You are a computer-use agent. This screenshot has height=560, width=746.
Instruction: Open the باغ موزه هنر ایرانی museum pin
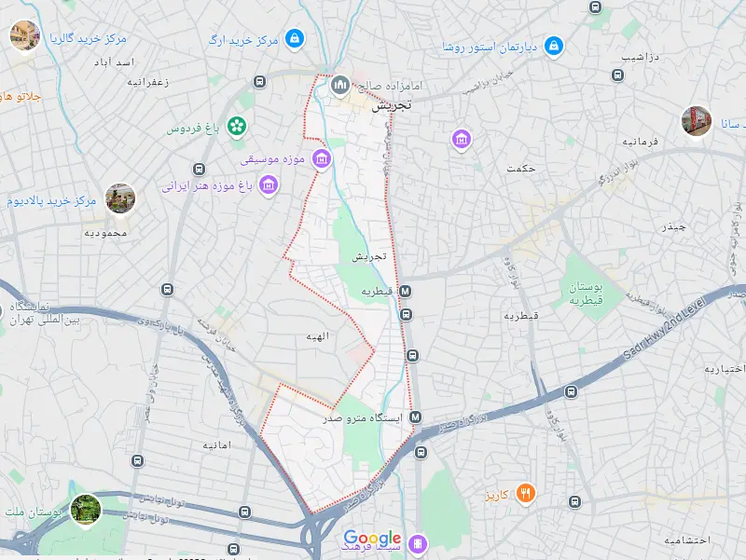[x=269, y=184]
